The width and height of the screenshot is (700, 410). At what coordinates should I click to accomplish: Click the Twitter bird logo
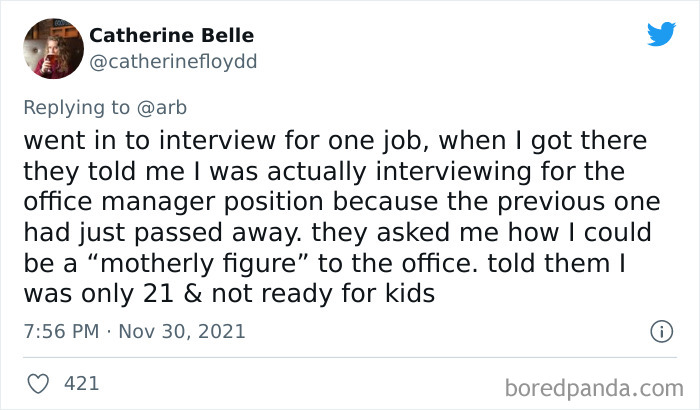(x=661, y=34)
